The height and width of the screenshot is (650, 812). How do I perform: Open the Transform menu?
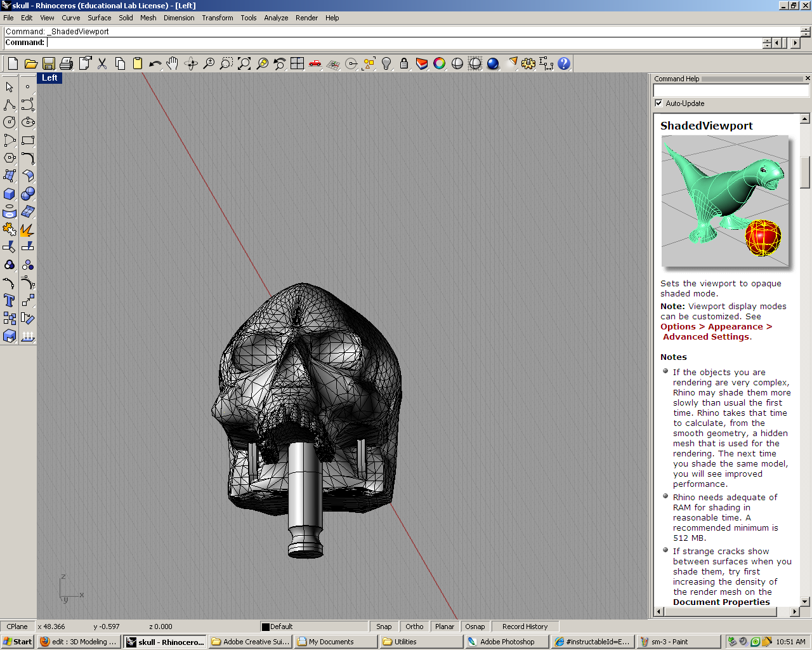click(x=218, y=18)
